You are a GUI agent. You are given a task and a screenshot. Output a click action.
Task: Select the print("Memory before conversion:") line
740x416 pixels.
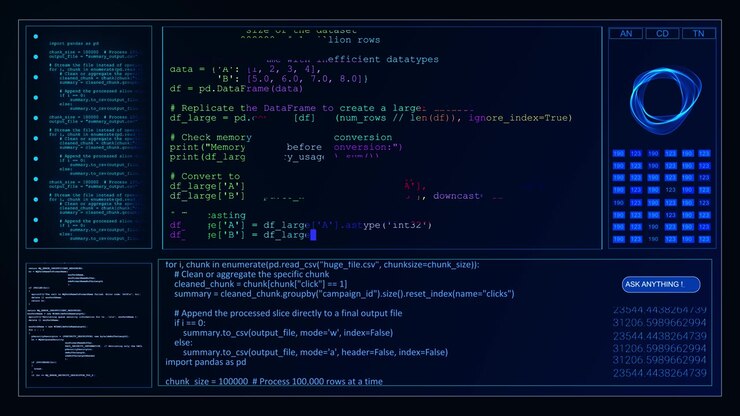tap(286, 147)
